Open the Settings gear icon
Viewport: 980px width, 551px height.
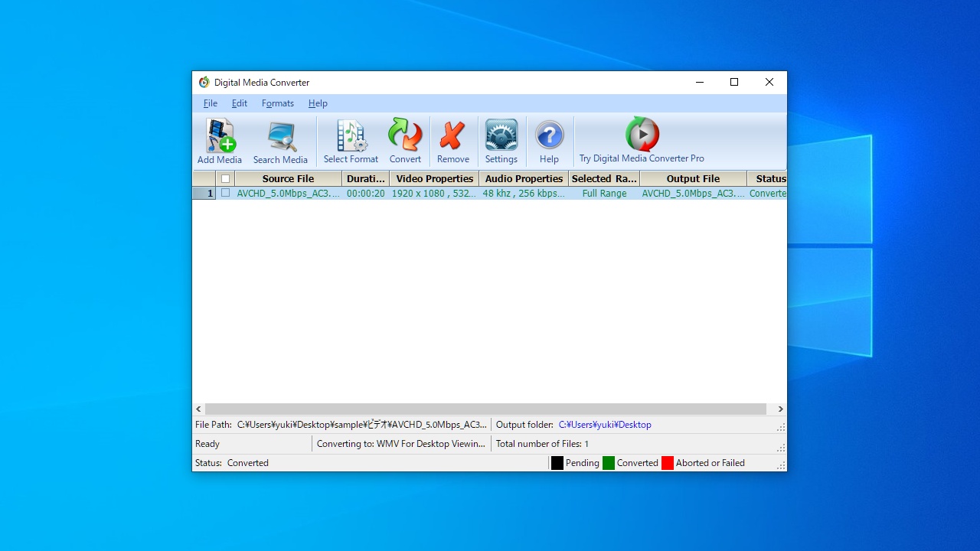501,142
